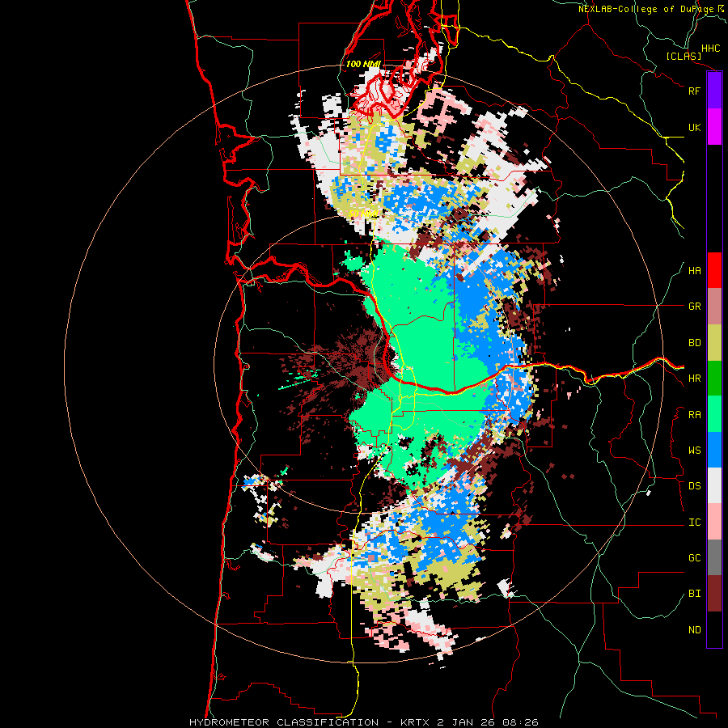728x728 pixels.
Task: Click the purple RF legend swatch
Action: click(714, 91)
